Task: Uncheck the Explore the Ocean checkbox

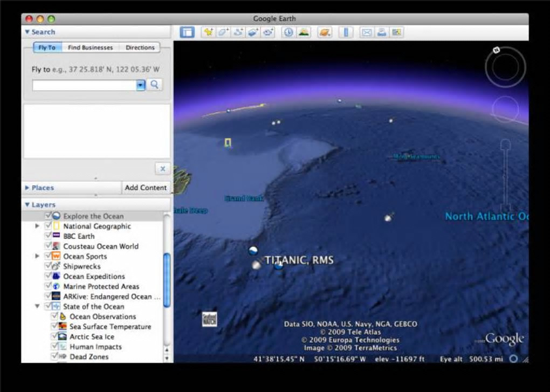Action: (x=49, y=216)
